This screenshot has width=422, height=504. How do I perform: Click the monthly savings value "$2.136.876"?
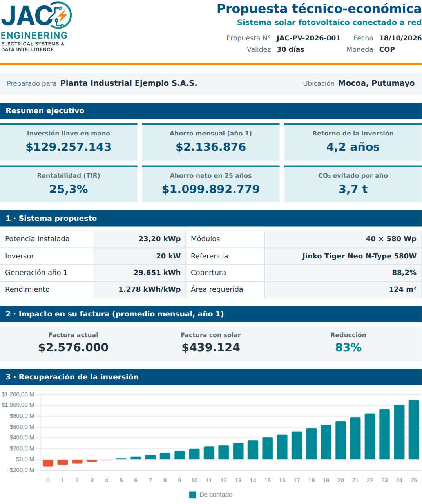click(x=211, y=147)
